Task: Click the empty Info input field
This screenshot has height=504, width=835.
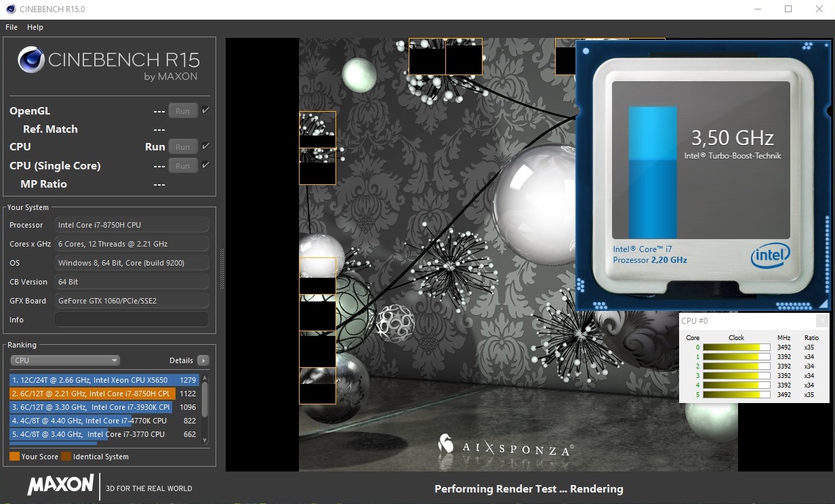Action: pyautogui.click(x=131, y=320)
